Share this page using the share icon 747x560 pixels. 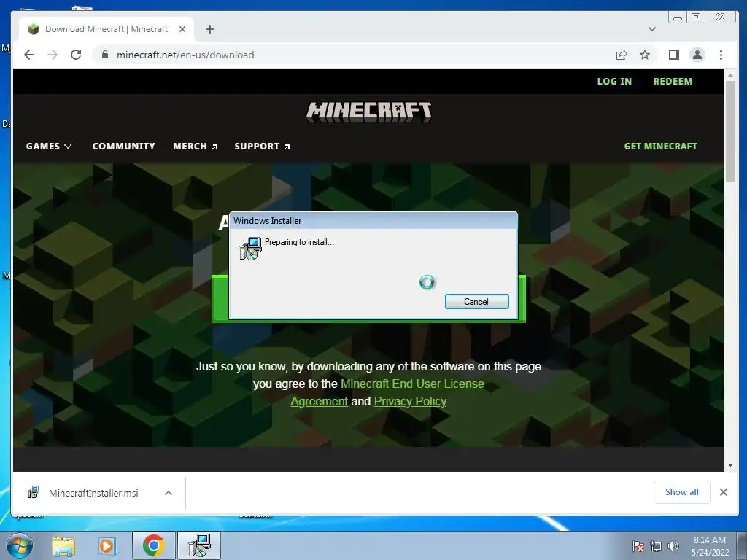(x=622, y=55)
